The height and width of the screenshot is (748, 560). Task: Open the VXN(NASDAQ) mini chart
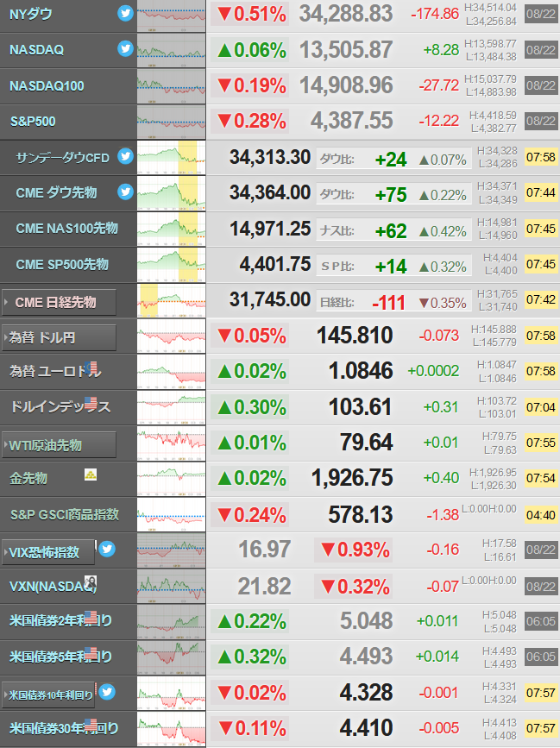pos(171,587)
